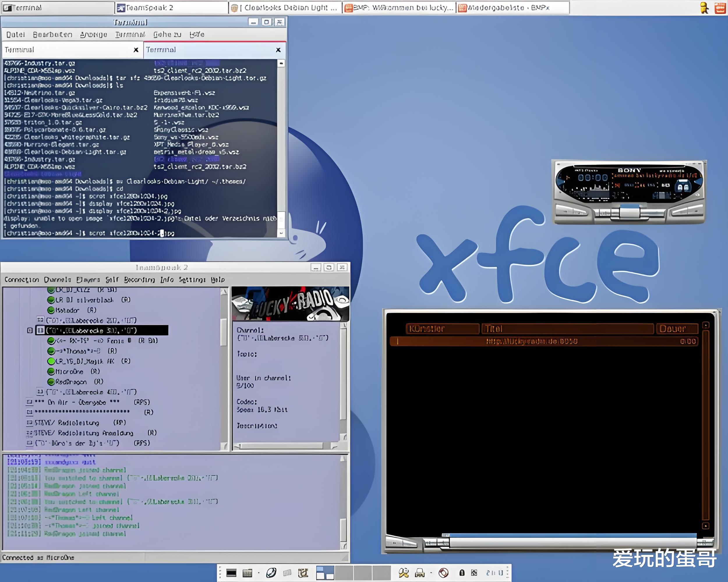Open the Channels menu in TeamSpeak 2

pyautogui.click(x=57, y=280)
